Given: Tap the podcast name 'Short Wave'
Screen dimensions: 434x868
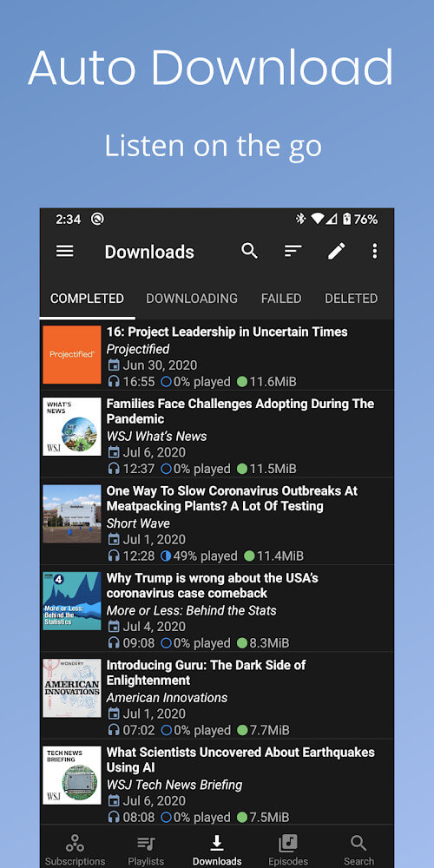Looking at the screenshot, I should (138, 523).
